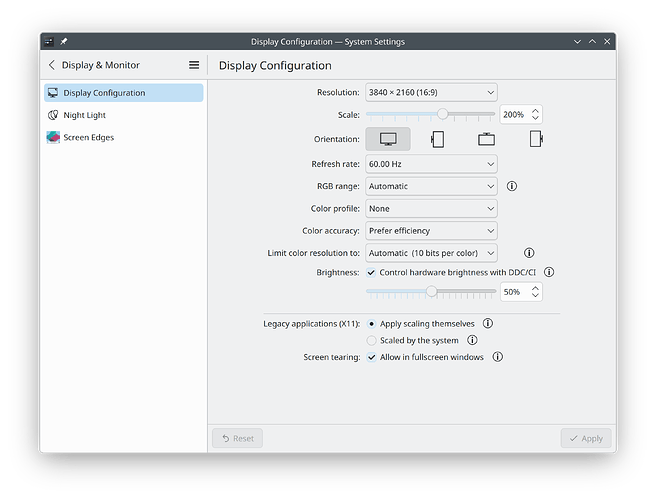
Task: Choose the portrait rotated-right orientation icon
Action: 536,139
